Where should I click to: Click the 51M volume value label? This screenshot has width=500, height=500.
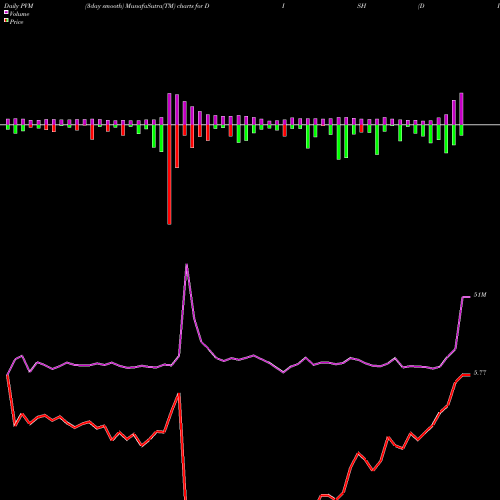[480, 295]
